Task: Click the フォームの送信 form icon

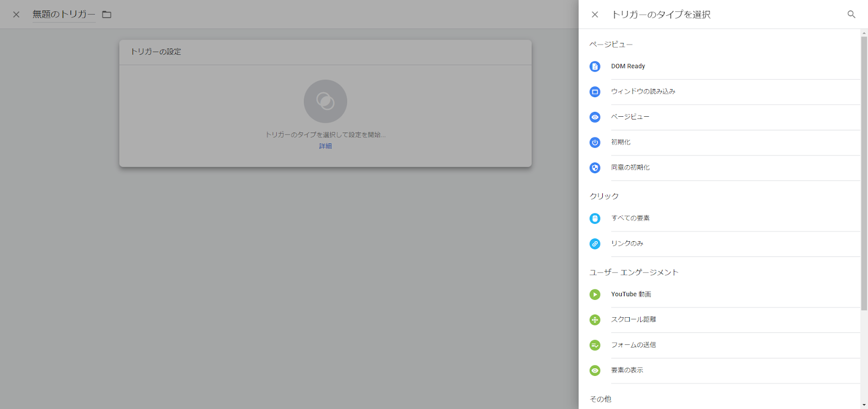Action: [x=595, y=345]
